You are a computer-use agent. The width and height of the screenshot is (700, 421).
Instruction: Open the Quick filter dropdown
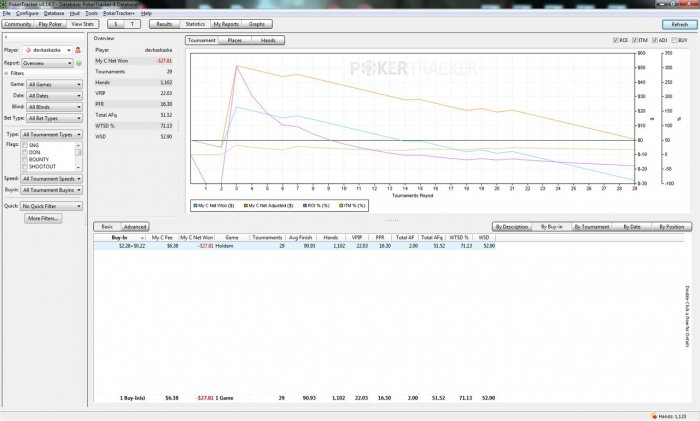coord(53,205)
